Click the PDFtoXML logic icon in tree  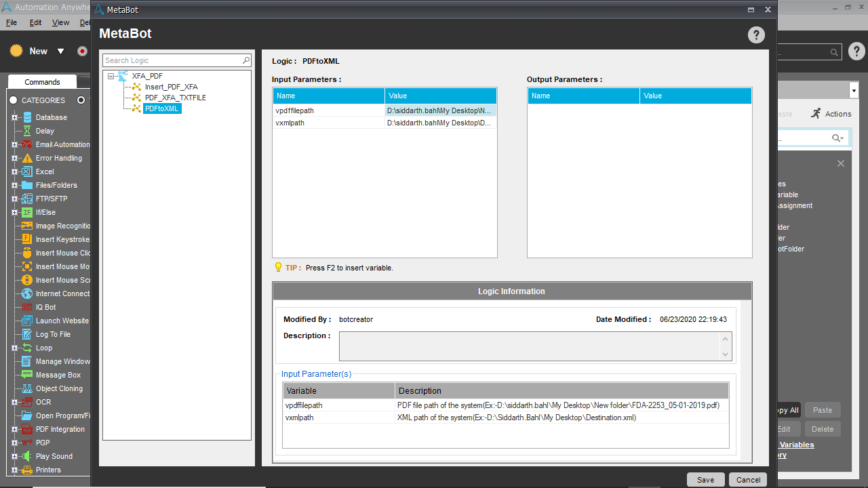click(136, 108)
